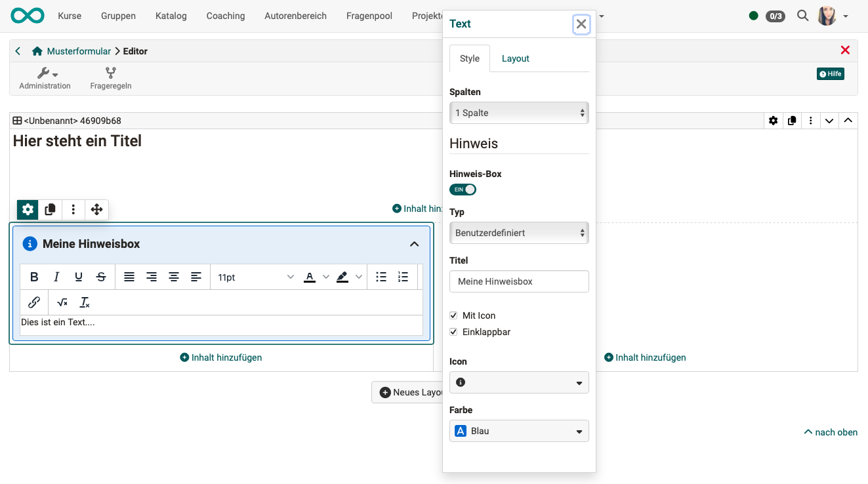Click the strikethrough icon
The image size is (868, 484).
(x=101, y=277)
